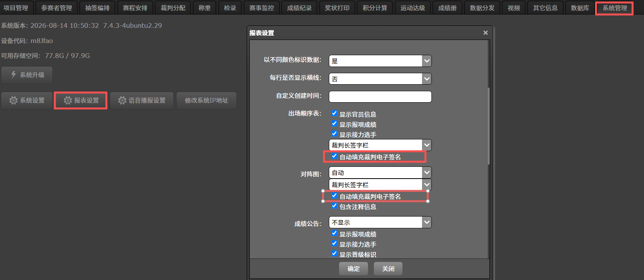Focus the 自定义创建时间 input field

380,97
